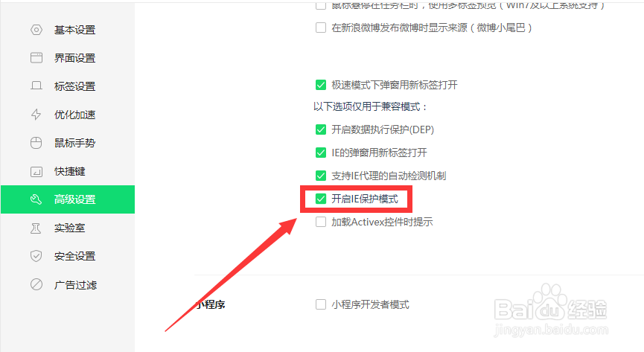Click the 高级设置 wrench icon
Viewport: 644px width, 352px height.
[x=36, y=199]
